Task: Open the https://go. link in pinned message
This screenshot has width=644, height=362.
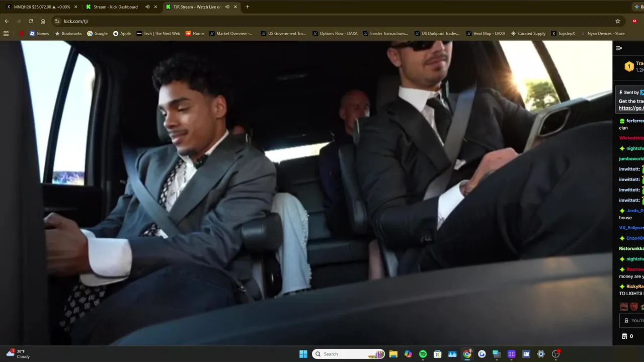Action: pyautogui.click(x=631, y=108)
